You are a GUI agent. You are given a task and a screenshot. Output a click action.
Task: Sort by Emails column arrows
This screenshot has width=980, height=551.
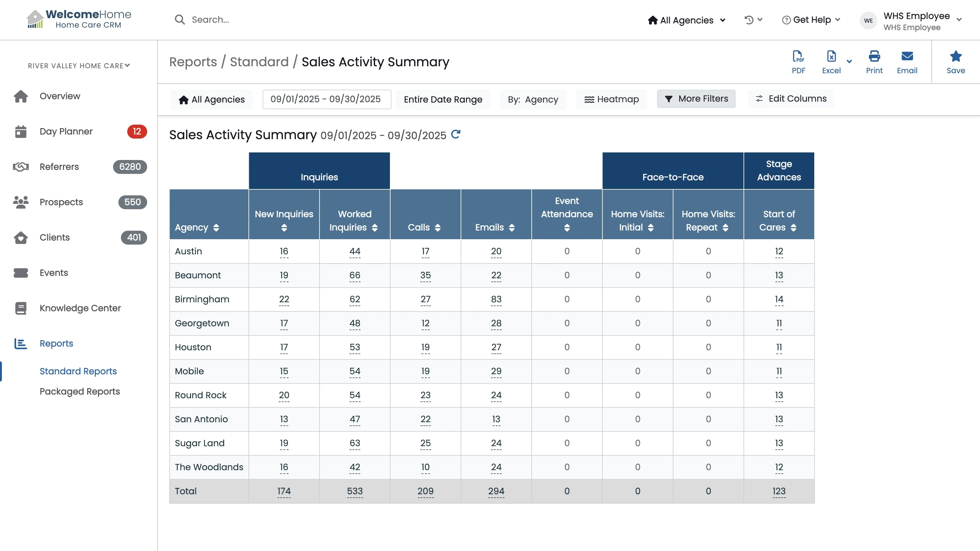[512, 228]
